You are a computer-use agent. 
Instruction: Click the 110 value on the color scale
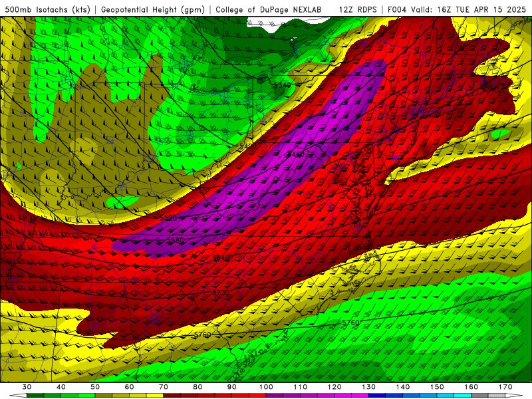[301, 387]
